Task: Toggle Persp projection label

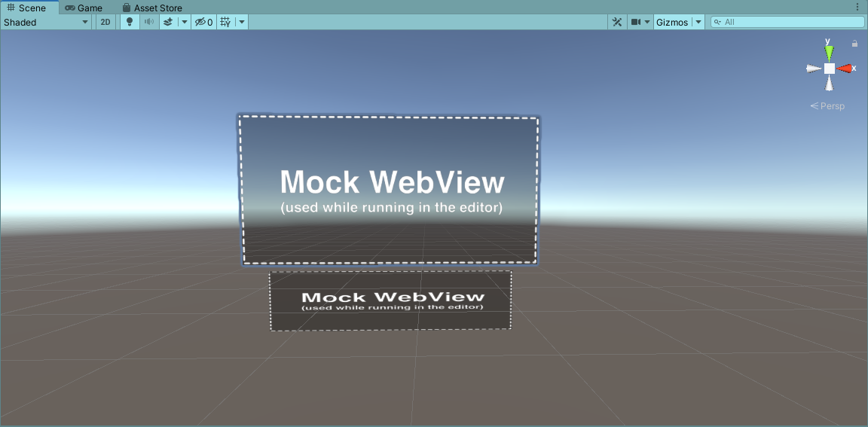Action: tap(827, 105)
